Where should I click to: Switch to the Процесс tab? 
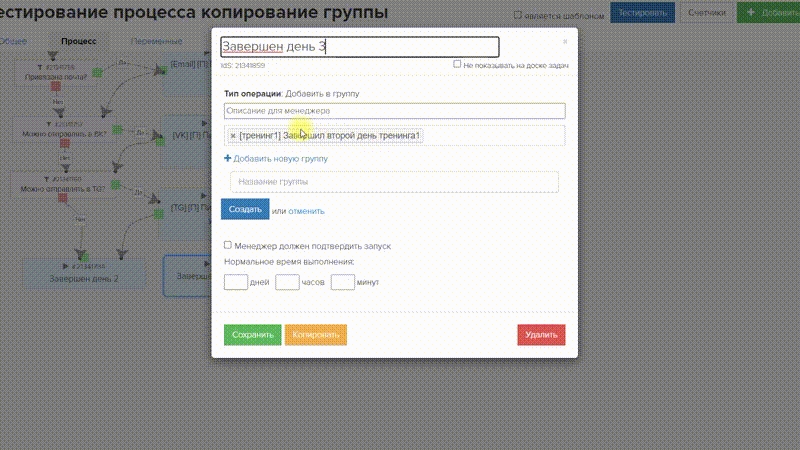[x=78, y=41]
